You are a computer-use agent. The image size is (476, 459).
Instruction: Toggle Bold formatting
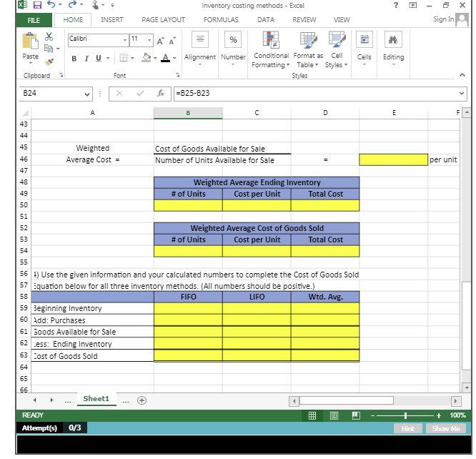pos(74,59)
